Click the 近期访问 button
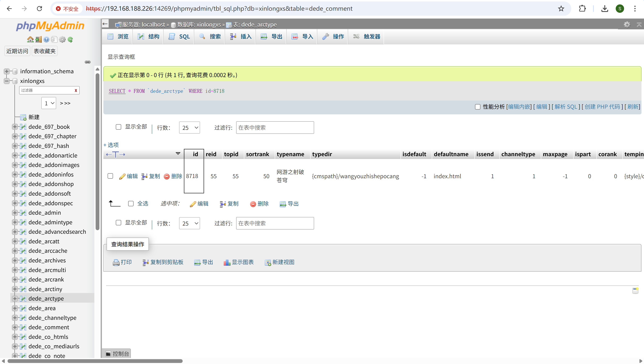 pos(17,51)
